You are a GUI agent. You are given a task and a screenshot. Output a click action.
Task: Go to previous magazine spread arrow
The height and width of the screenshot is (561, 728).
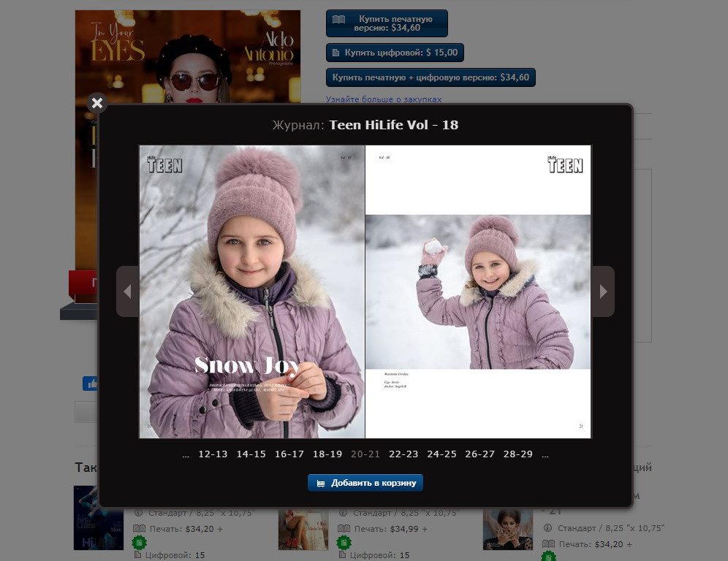coord(127,291)
